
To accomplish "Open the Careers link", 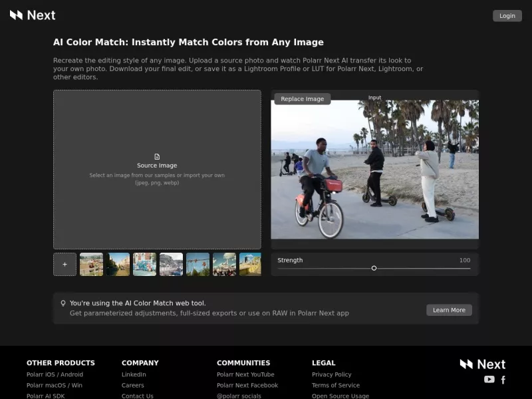I will (x=132, y=386).
